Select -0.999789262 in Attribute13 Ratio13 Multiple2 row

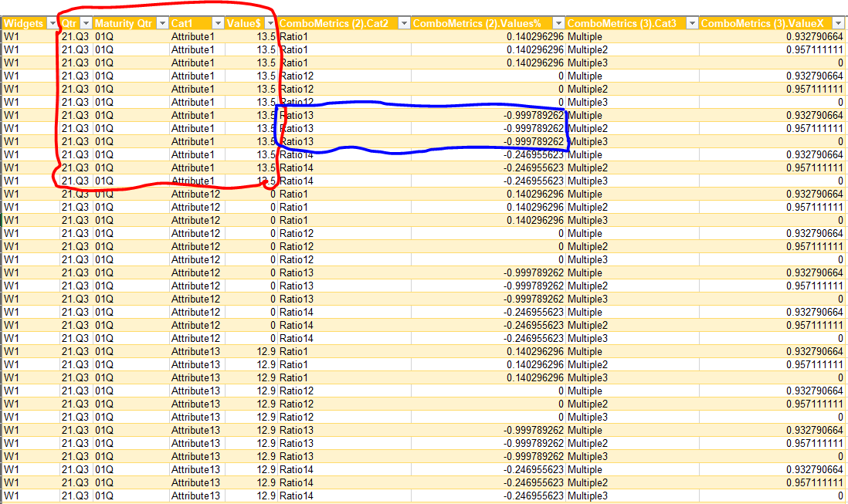(x=488, y=444)
